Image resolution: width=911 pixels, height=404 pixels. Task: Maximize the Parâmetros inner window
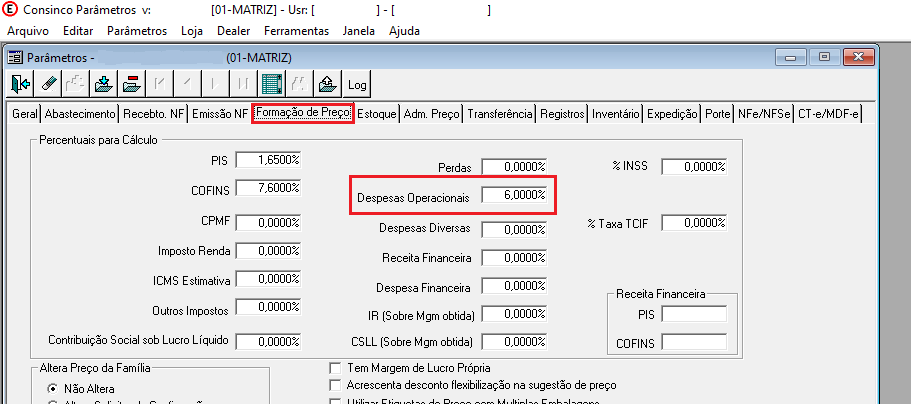824,58
